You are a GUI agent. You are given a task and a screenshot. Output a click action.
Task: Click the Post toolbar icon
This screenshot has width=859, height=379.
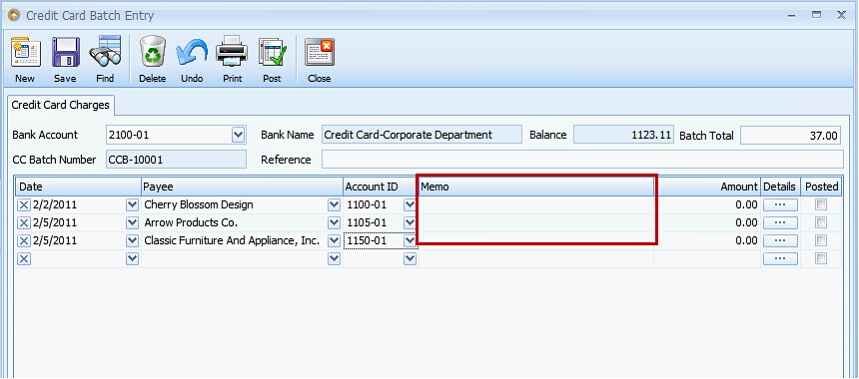pyautogui.click(x=272, y=60)
